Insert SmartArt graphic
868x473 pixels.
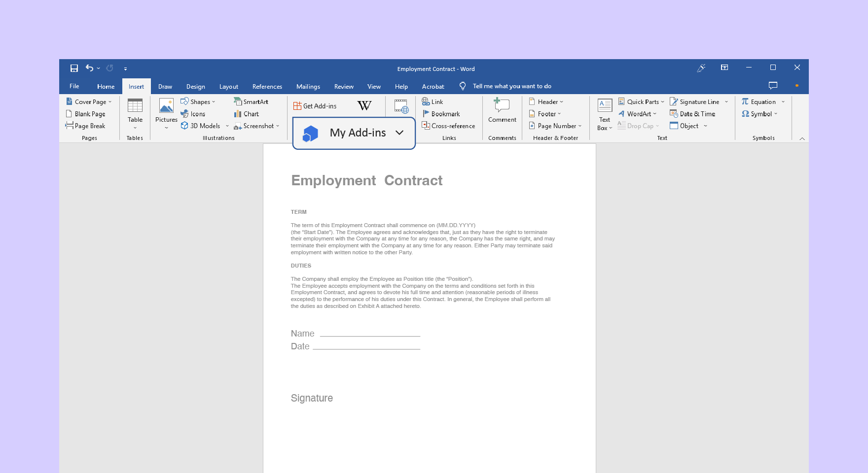[x=253, y=101]
